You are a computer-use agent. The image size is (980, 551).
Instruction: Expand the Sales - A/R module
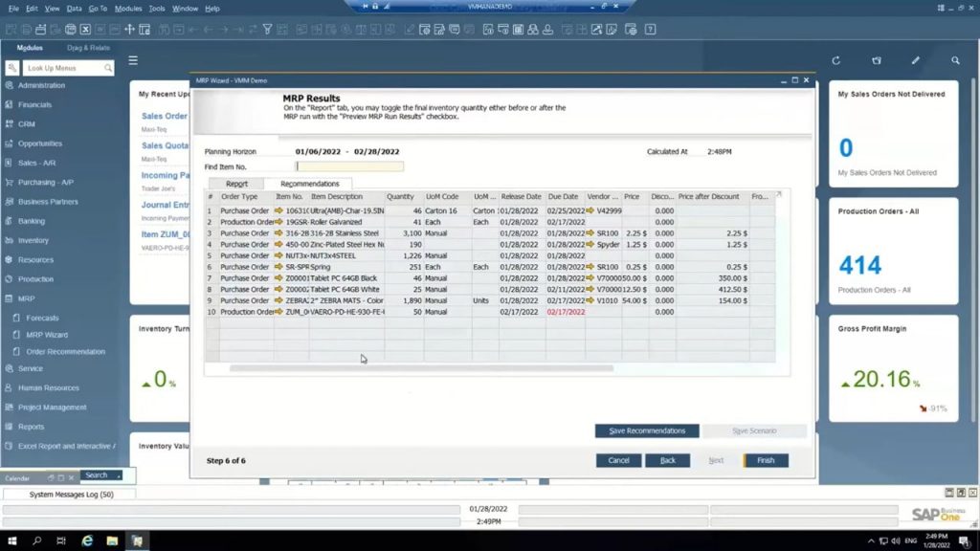36,163
